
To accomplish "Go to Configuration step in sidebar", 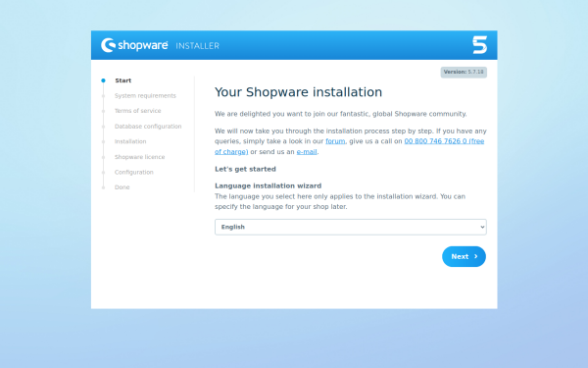I will point(134,172).
